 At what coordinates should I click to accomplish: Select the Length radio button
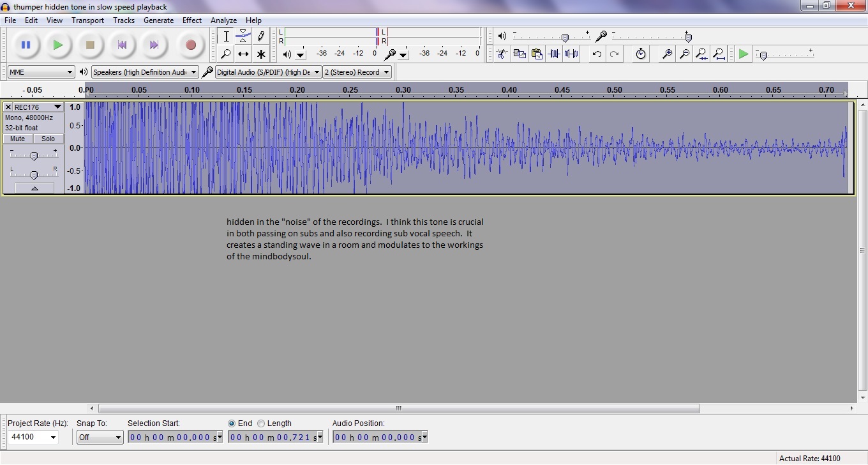(x=261, y=423)
